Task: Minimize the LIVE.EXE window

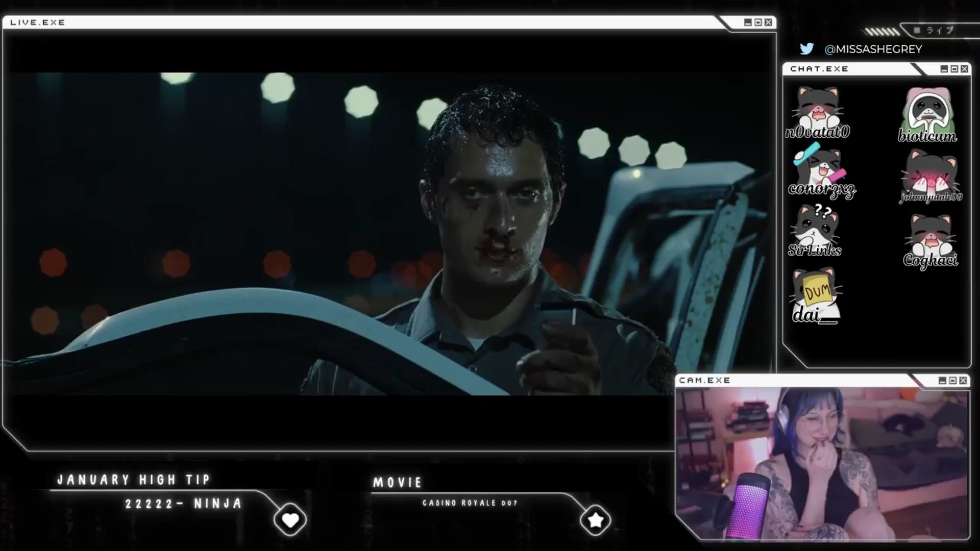Action: point(748,22)
